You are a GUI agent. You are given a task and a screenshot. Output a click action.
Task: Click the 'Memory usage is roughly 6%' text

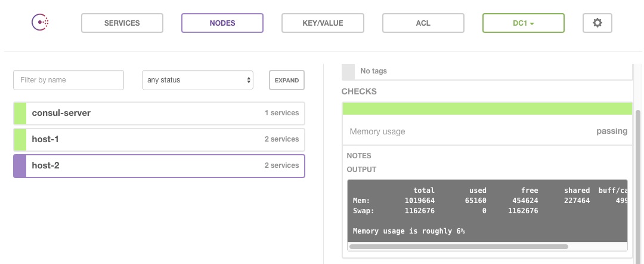coord(408,231)
